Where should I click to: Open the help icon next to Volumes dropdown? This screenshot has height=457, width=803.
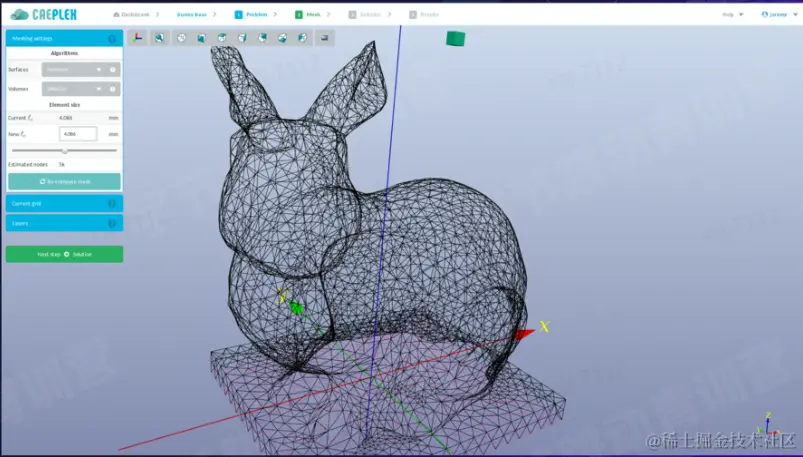[113, 89]
